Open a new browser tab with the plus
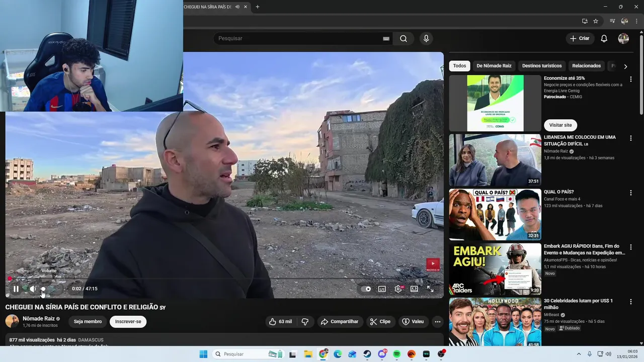 click(x=257, y=7)
